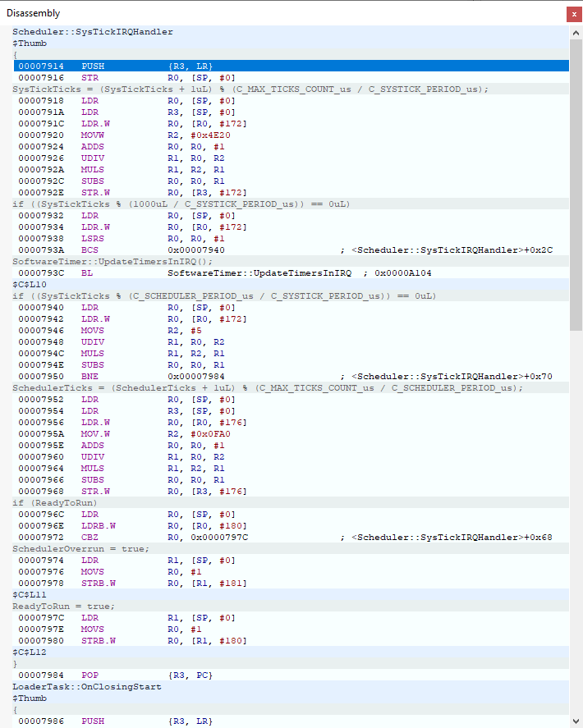This screenshot has height=728, width=583.
Task: Select the PUSH instruction at 00007914
Action: click(x=291, y=66)
